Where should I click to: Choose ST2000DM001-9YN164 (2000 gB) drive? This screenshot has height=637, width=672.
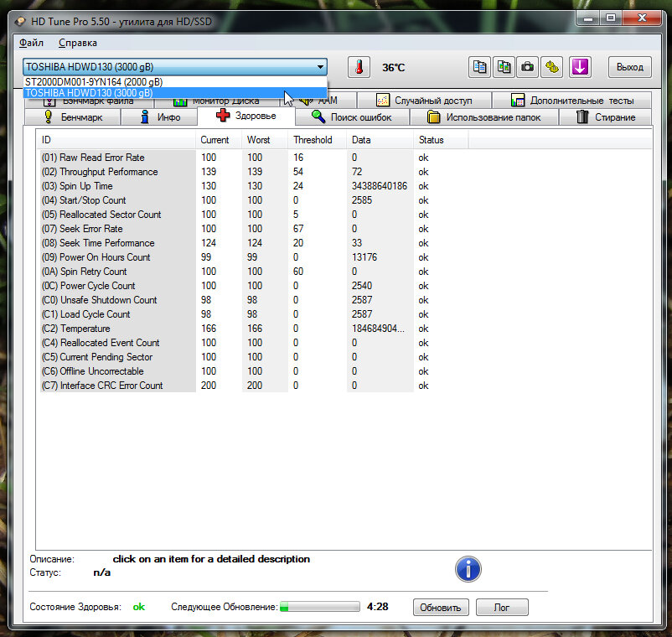[175, 82]
